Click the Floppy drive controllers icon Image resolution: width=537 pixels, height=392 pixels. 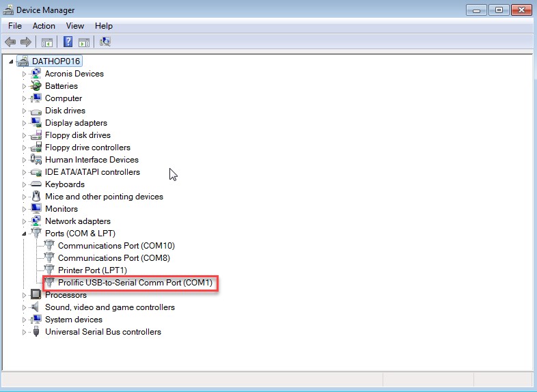36,148
